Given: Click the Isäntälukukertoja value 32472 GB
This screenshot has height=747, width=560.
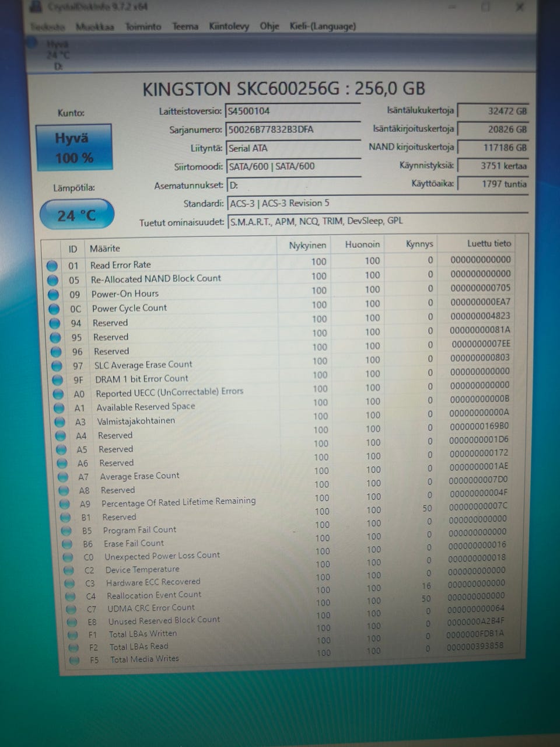Looking at the screenshot, I should [x=494, y=111].
